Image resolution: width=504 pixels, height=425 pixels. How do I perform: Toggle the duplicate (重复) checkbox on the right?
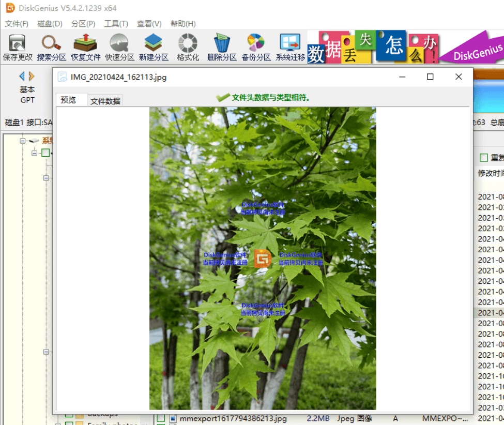[484, 158]
